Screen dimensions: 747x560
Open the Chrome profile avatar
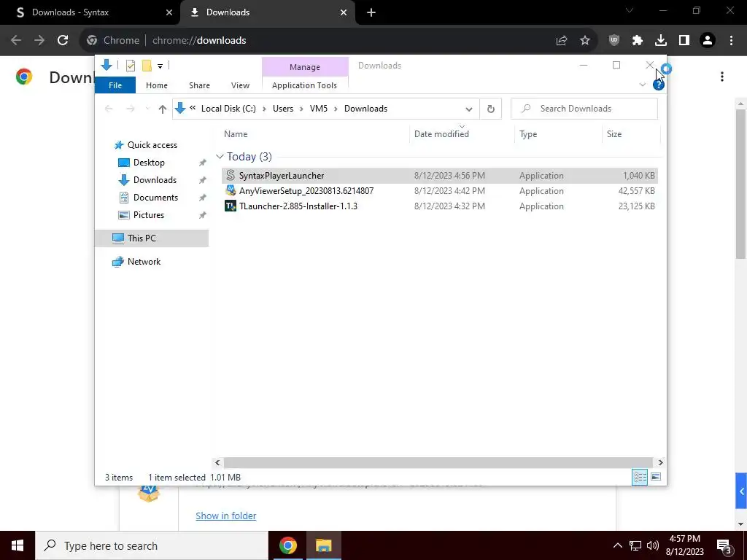tap(708, 41)
